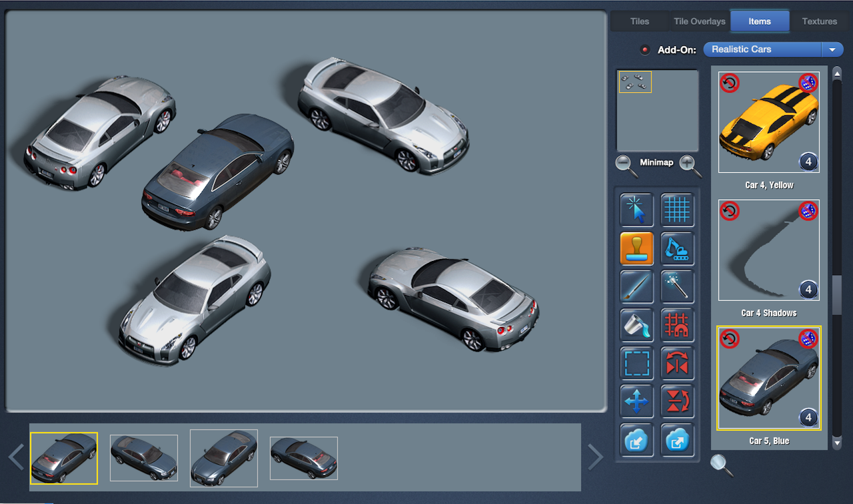Choose the second blue car rotation variant
853x504 pixels.
144,458
